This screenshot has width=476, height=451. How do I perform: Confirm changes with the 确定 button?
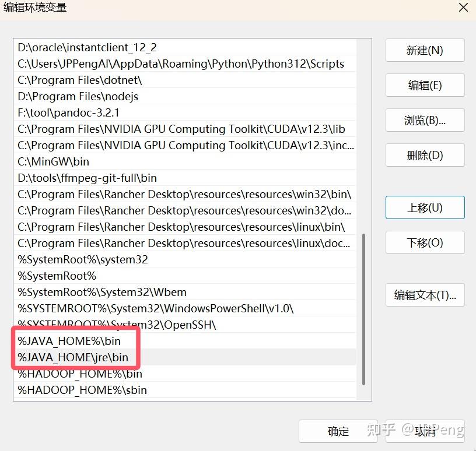(338, 431)
